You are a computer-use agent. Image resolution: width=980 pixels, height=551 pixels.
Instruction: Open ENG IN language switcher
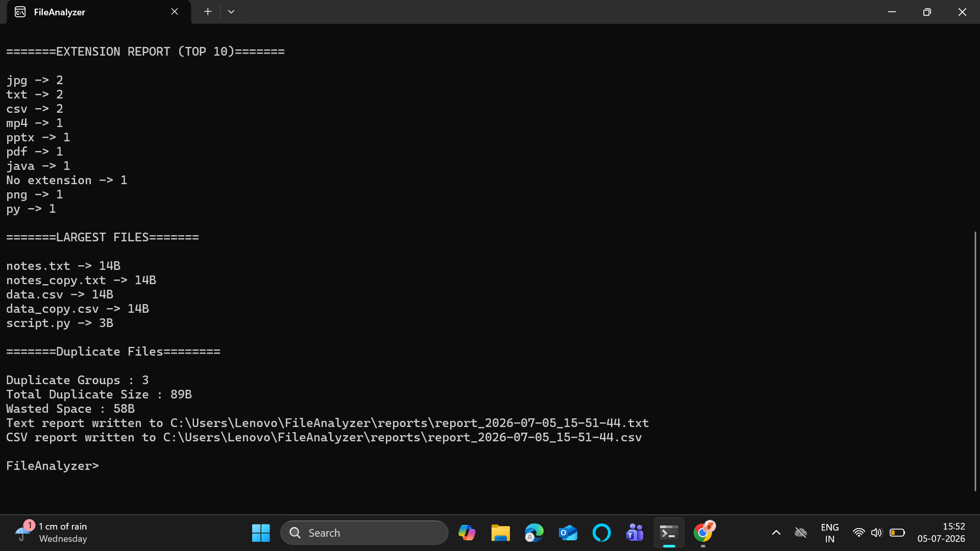(x=830, y=533)
